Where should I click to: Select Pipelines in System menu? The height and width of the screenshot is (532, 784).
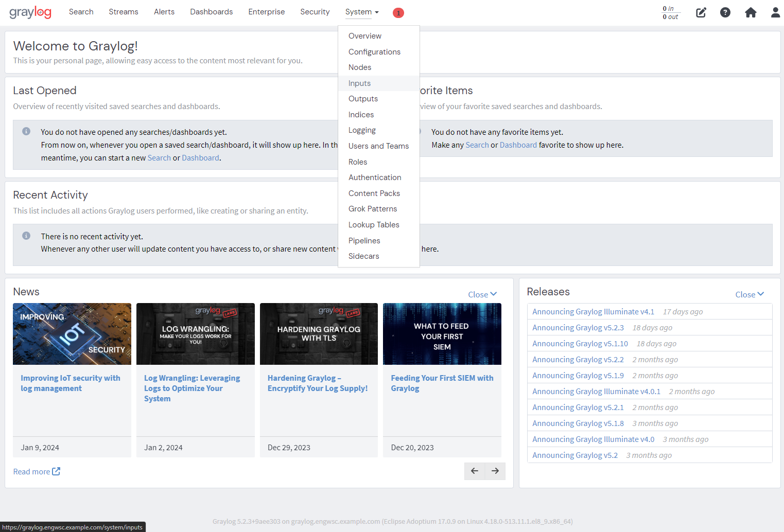[379, 241]
